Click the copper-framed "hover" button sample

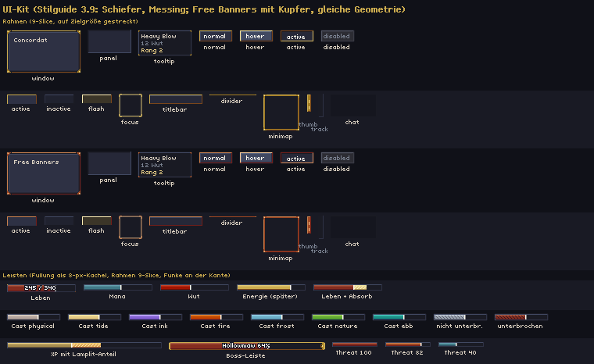click(256, 158)
